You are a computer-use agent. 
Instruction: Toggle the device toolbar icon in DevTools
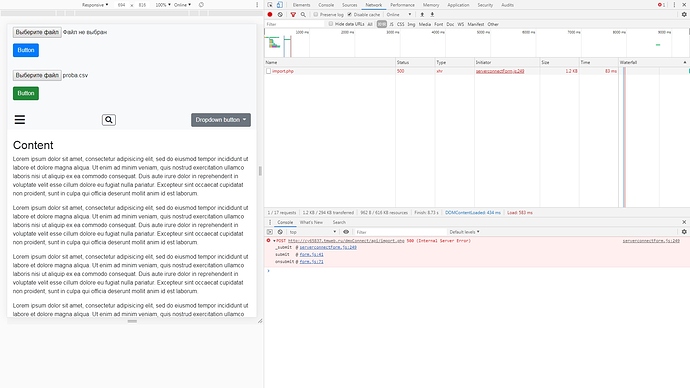click(x=279, y=5)
